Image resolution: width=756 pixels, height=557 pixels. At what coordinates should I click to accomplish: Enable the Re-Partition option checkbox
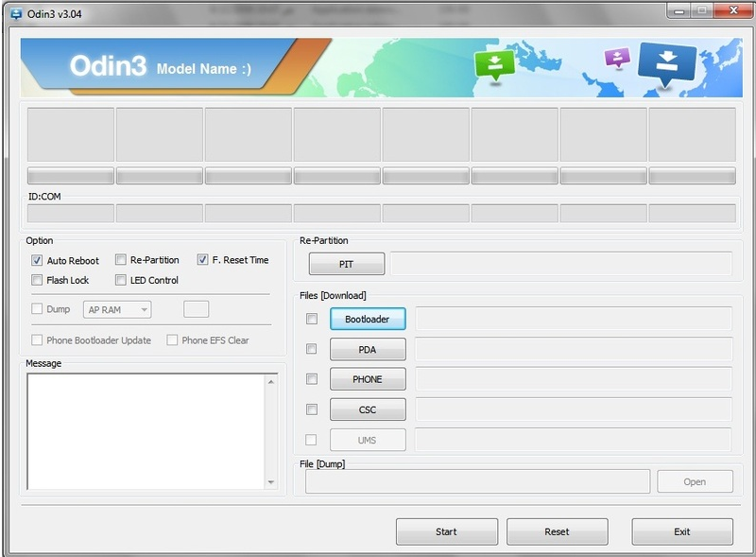(x=121, y=260)
